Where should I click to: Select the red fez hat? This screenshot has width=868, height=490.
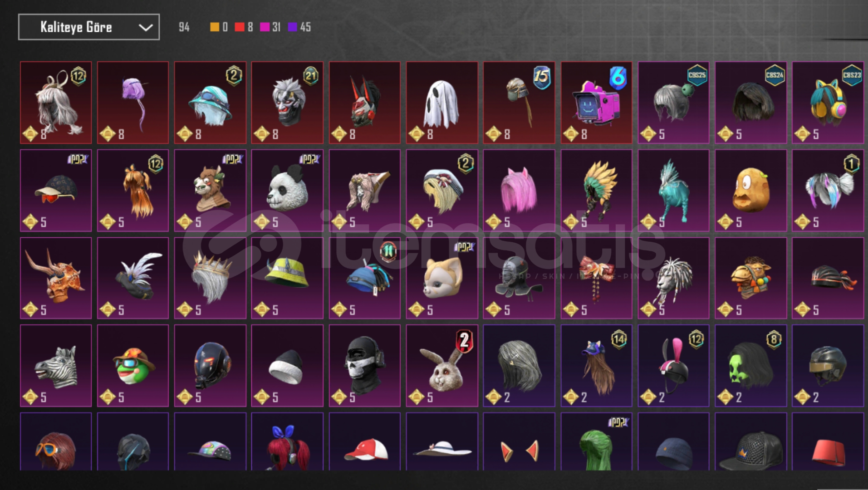828,441
